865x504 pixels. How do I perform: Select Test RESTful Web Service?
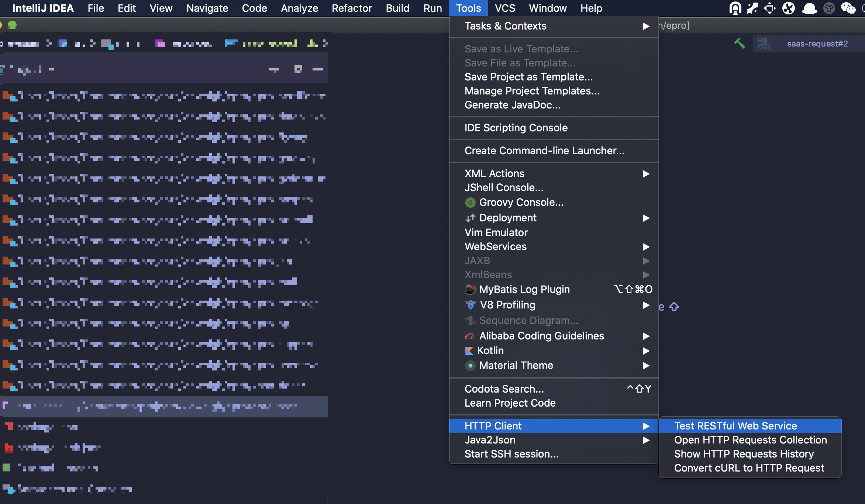[735, 426]
